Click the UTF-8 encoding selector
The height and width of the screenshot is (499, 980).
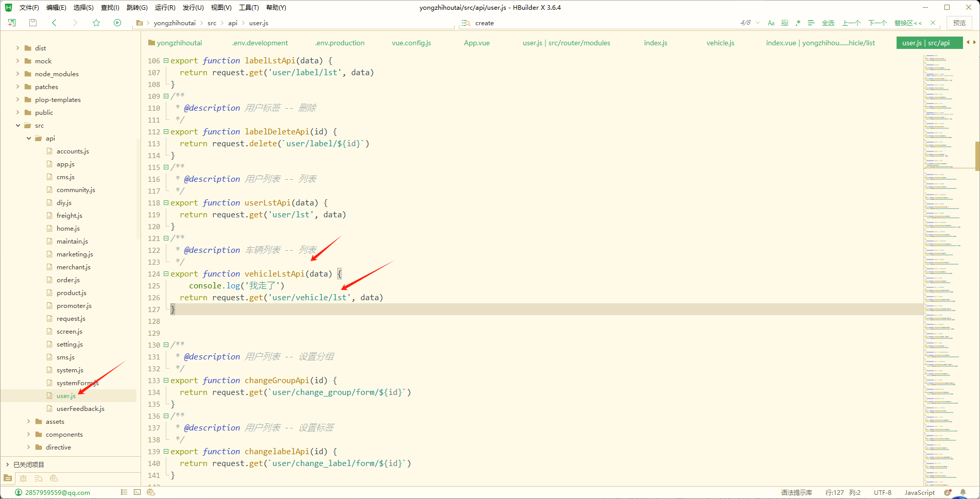pos(883,493)
